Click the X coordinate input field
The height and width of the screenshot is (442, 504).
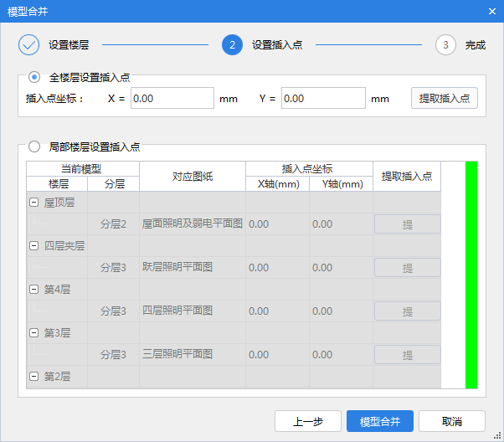[172, 98]
